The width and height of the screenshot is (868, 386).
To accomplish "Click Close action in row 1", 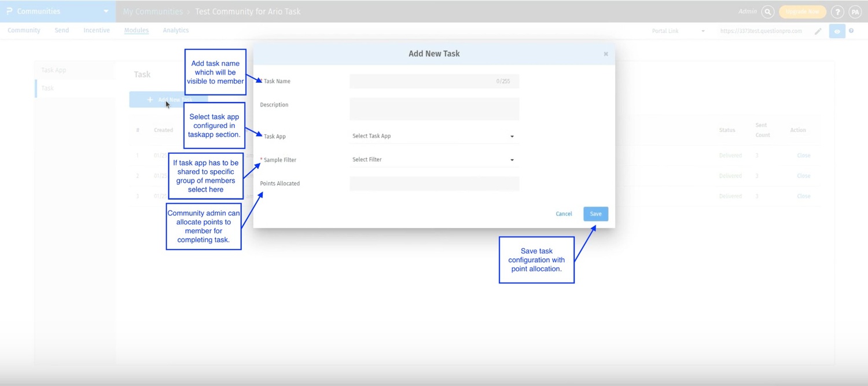I will click(804, 156).
